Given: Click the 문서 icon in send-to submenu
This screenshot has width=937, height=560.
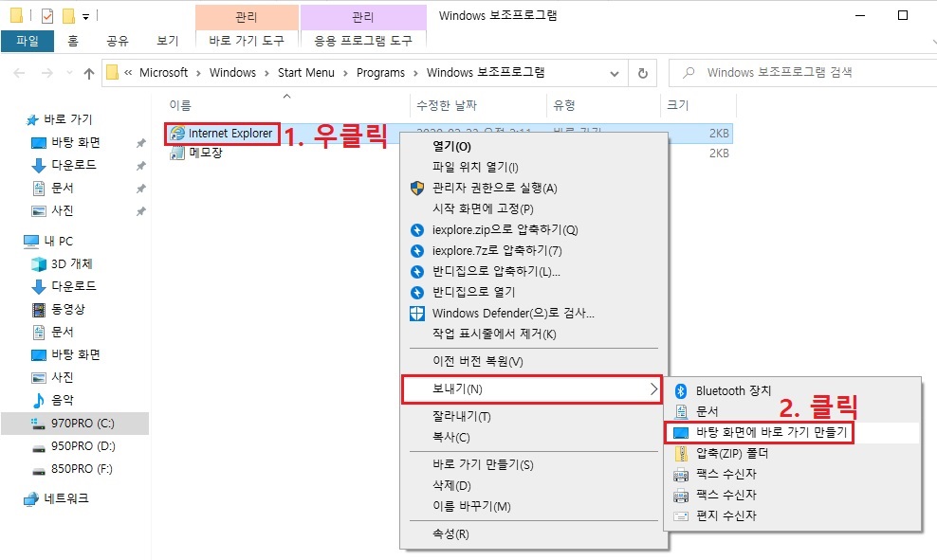Looking at the screenshot, I should click(x=681, y=411).
